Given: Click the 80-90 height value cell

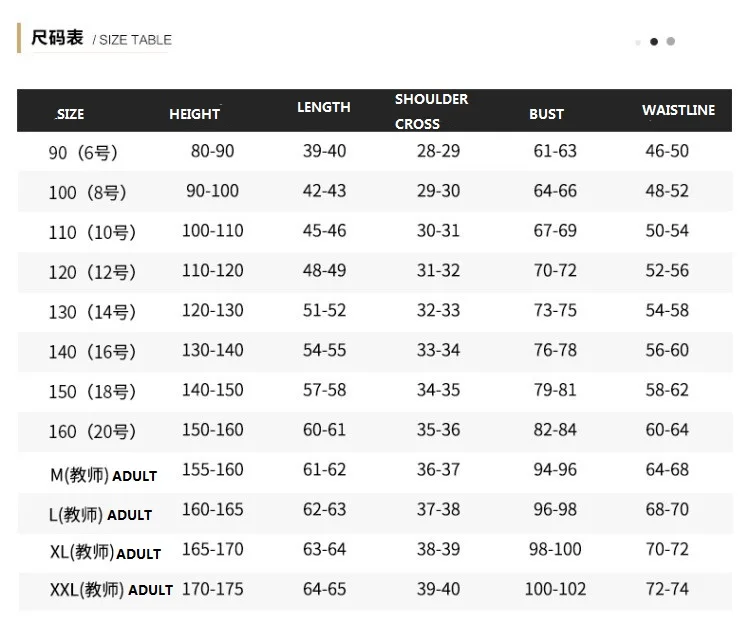Looking at the screenshot, I should point(212,151).
